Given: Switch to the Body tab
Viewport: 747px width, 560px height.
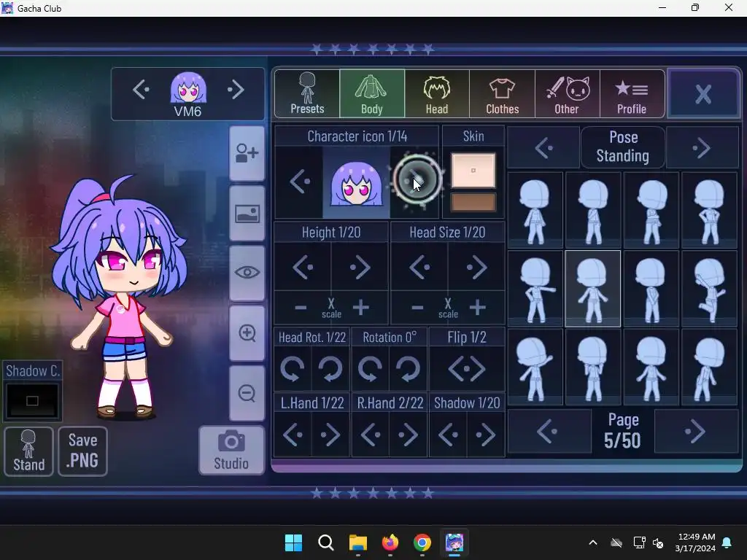Looking at the screenshot, I should 372,93.
